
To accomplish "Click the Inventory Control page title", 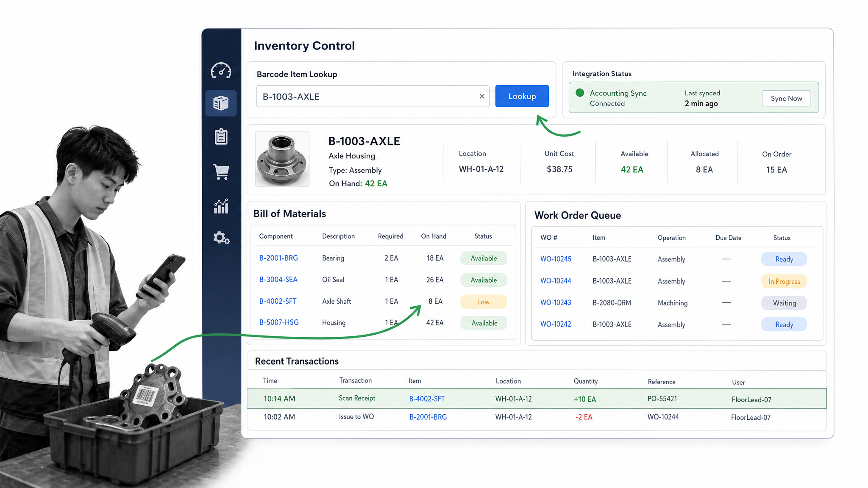I will (x=304, y=46).
